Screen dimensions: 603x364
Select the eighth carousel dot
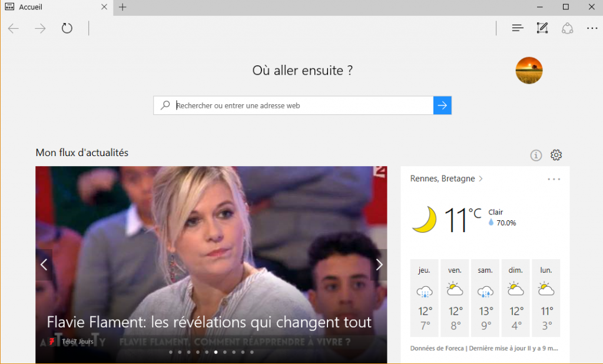click(x=234, y=352)
